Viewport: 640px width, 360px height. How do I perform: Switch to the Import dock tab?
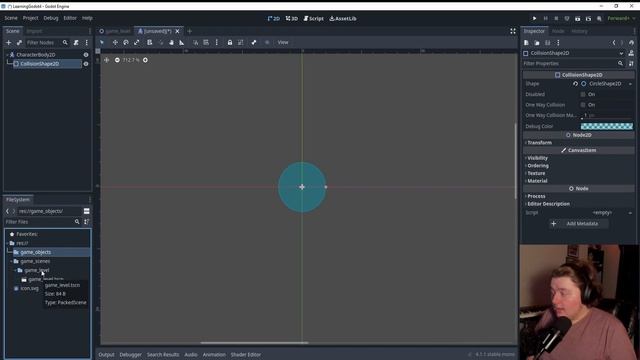pos(34,31)
